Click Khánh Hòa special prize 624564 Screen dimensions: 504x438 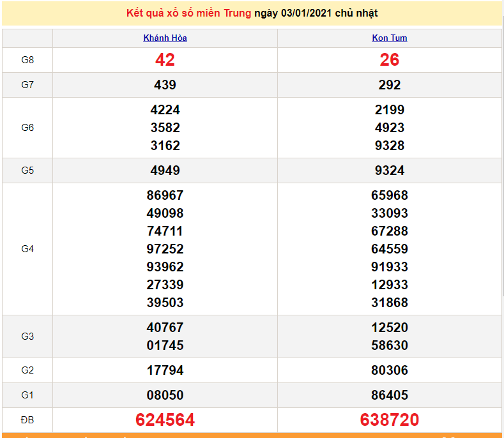click(x=165, y=419)
